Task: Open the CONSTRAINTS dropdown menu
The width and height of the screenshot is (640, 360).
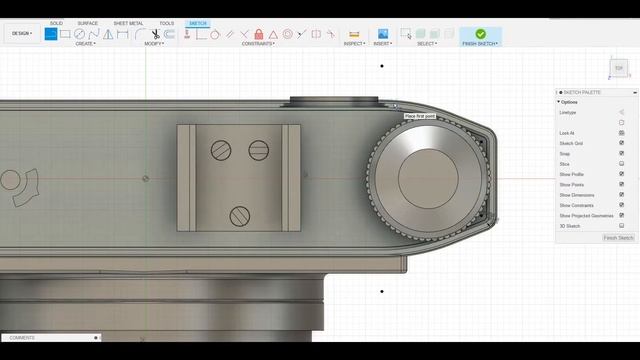Action: click(258, 44)
